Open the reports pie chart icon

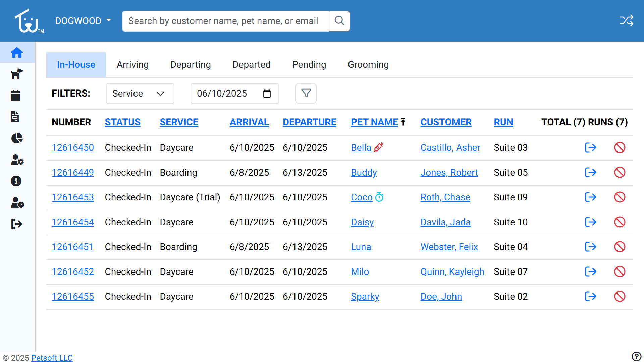click(16, 138)
